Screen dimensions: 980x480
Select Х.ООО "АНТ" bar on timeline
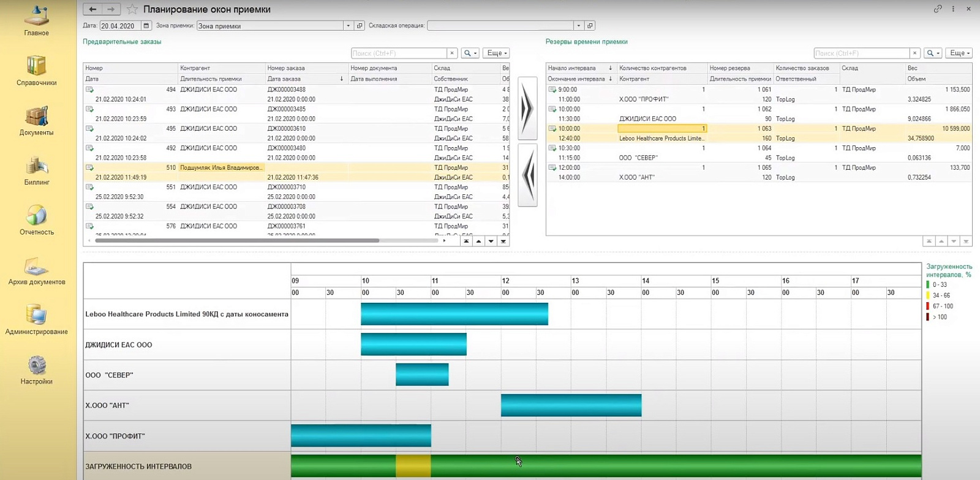click(571, 405)
